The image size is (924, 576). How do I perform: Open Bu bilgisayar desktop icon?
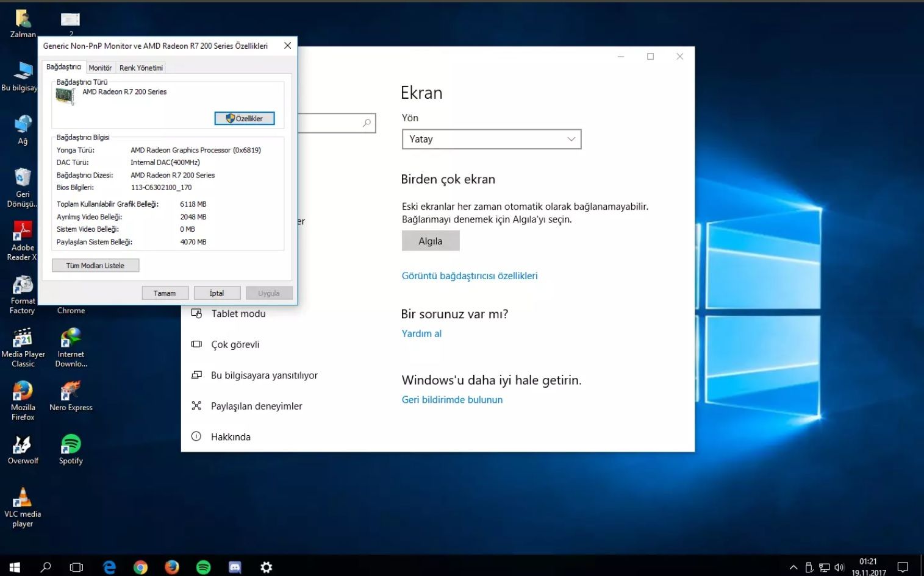click(x=20, y=76)
